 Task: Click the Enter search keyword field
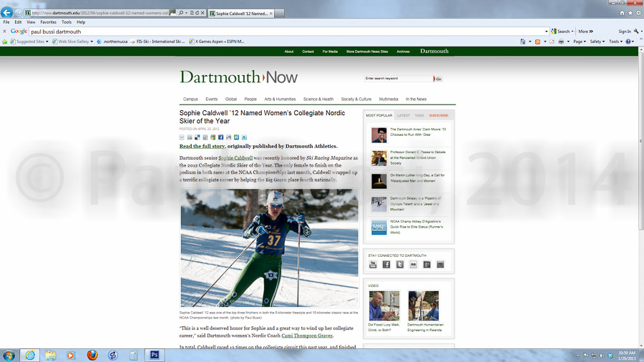coord(398,79)
